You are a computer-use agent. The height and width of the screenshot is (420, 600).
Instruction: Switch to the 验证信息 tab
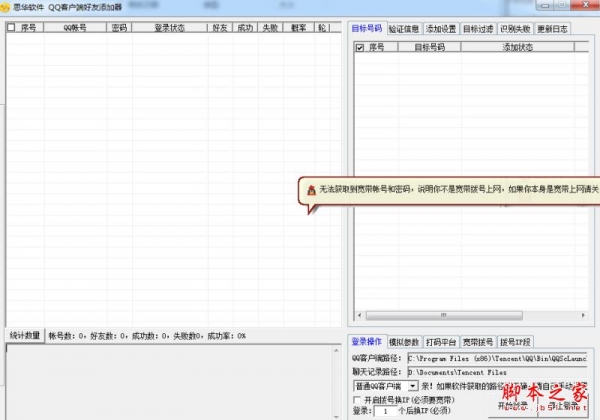pyautogui.click(x=404, y=29)
